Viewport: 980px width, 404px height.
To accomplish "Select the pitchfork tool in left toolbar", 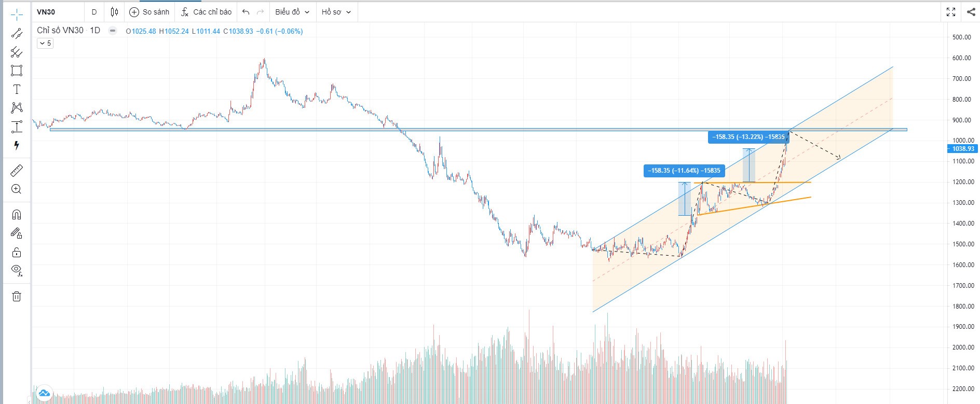I will 17,52.
